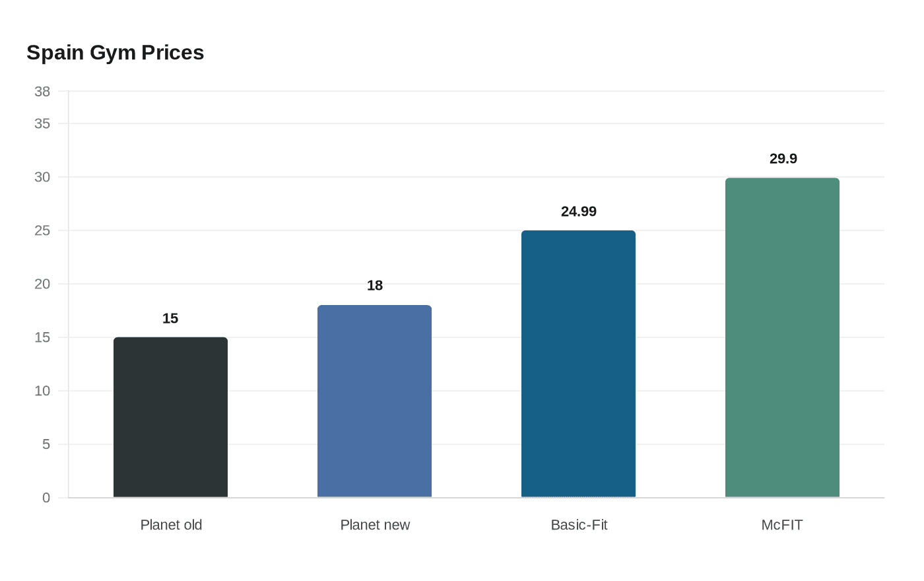This screenshot has width=924, height=581.
Task: Click the 10 y-axis tick label
Action: 42,391
